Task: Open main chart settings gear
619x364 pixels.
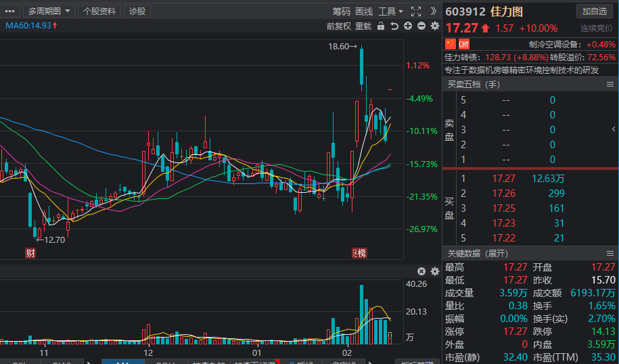Action: coord(434,26)
